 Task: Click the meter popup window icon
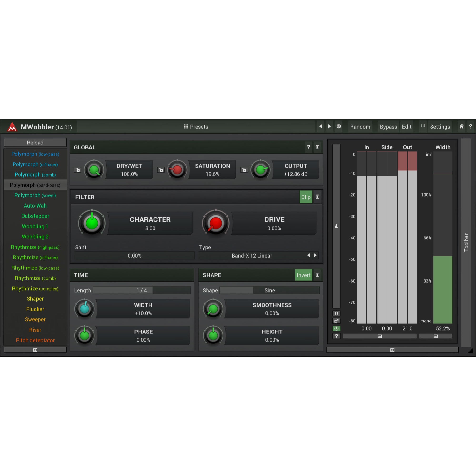coord(336,321)
